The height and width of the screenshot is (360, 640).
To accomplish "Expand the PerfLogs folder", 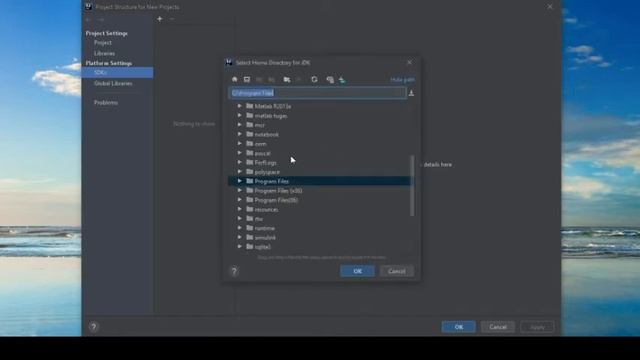I will click(240, 162).
